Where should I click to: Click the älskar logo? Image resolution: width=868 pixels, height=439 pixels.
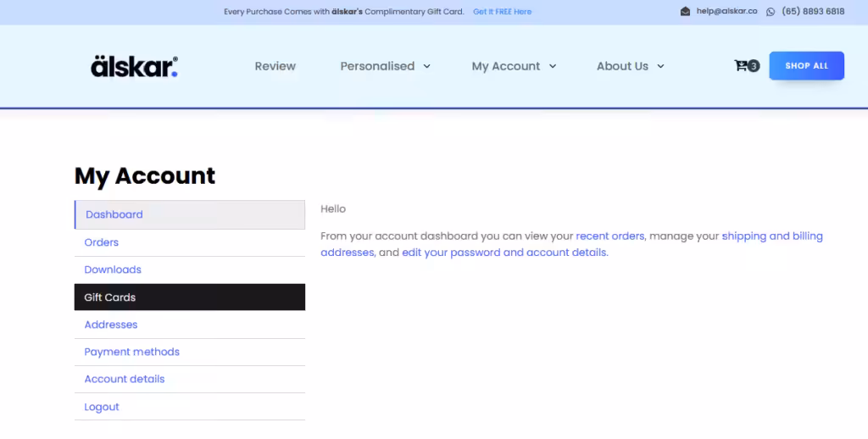[134, 66]
